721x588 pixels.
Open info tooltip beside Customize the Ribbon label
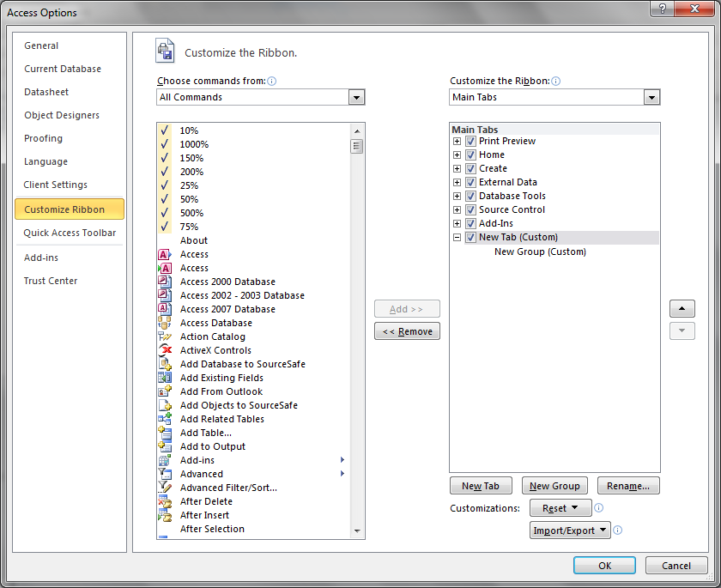(556, 82)
